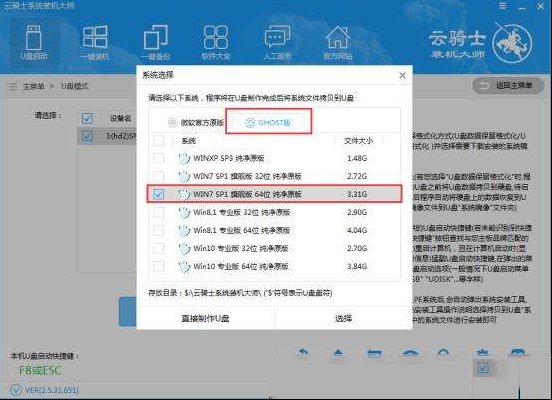552x400 pixels.
Task: Check the WINXP SP3 纯净原版 checkbox
Action: pos(158,158)
